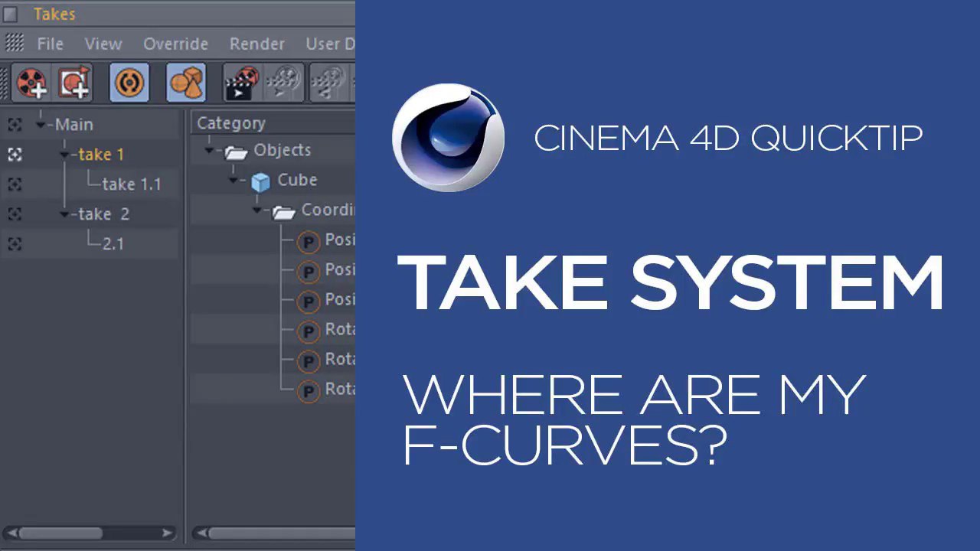Click the Objects folder icon
This screenshot has height=551, width=980.
[236, 152]
